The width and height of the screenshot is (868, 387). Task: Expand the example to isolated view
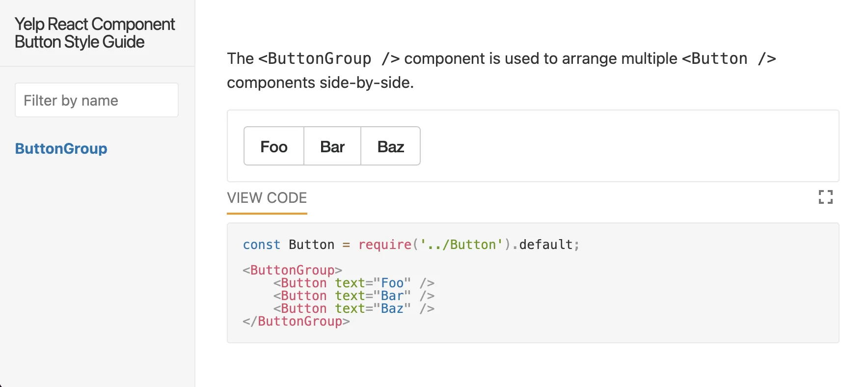pyautogui.click(x=826, y=197)
